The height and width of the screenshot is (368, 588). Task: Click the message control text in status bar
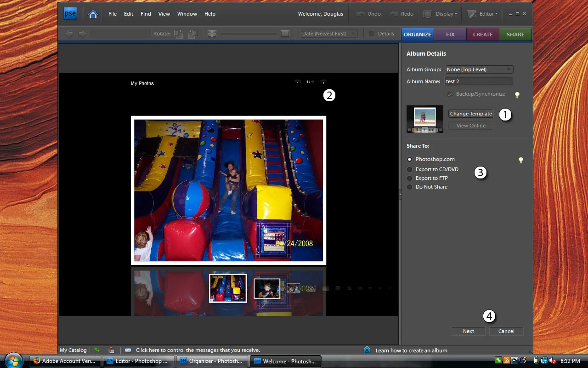tap(198, 350)
